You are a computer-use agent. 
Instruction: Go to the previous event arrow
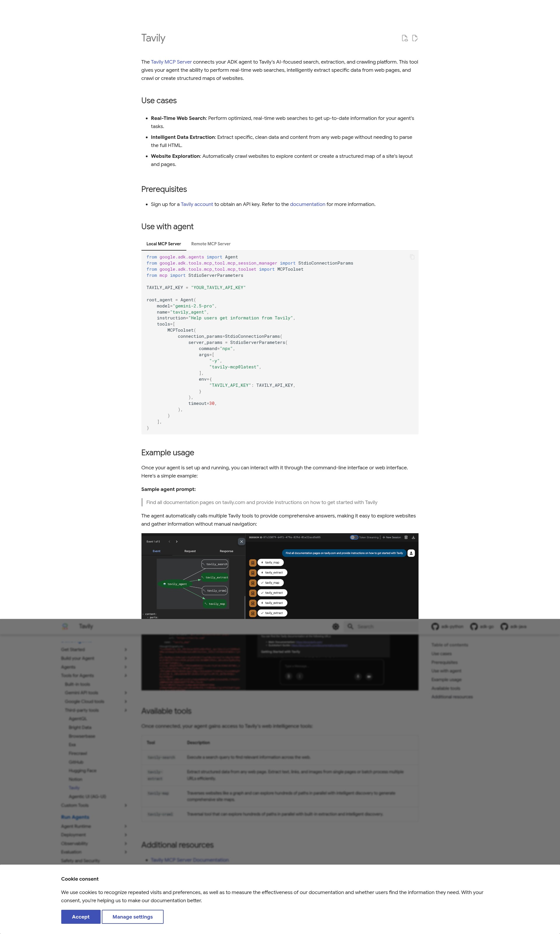[169, 542]
